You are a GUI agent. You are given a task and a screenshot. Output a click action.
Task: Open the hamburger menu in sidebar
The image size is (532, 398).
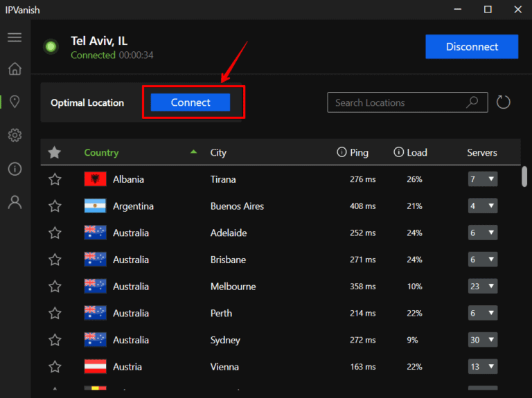pos(15,37)
